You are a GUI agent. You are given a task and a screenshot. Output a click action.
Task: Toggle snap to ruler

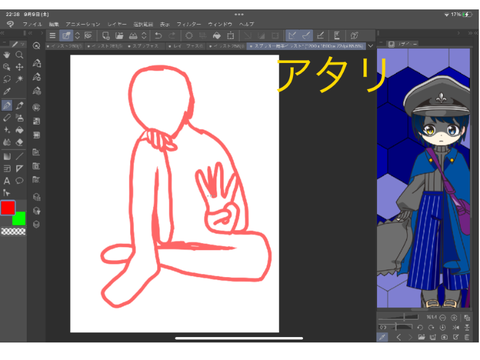tap(292, 35)
